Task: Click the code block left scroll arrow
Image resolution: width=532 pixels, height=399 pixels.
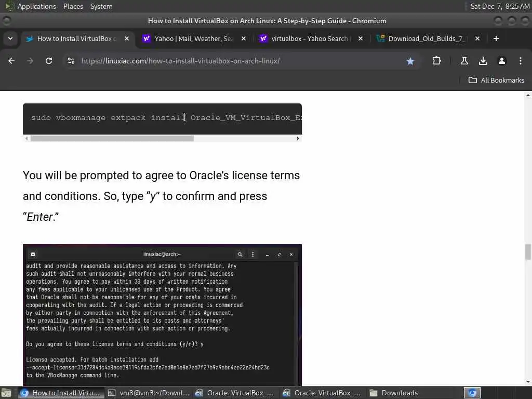Action: [x=26, y=138]
